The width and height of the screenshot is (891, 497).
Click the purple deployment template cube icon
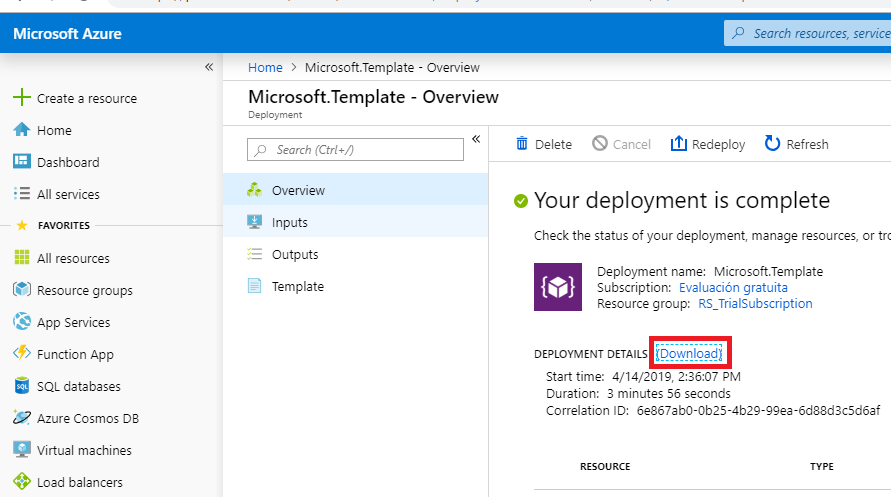click(x=557, y=287)
